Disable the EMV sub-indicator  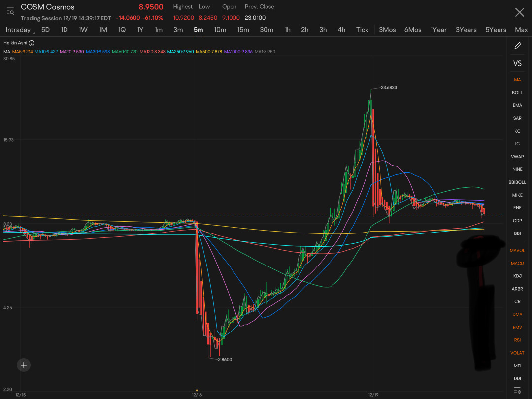517,328
